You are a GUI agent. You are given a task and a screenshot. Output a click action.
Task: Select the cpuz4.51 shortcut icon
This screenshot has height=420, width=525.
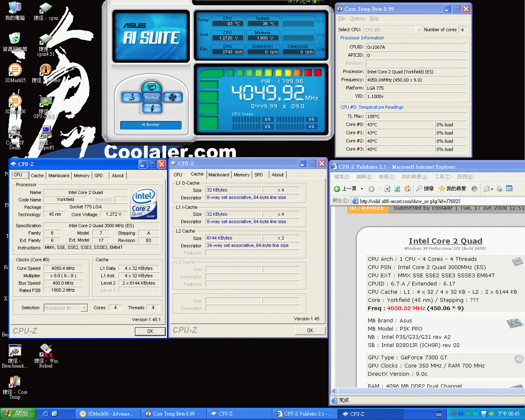click(46, 44)
